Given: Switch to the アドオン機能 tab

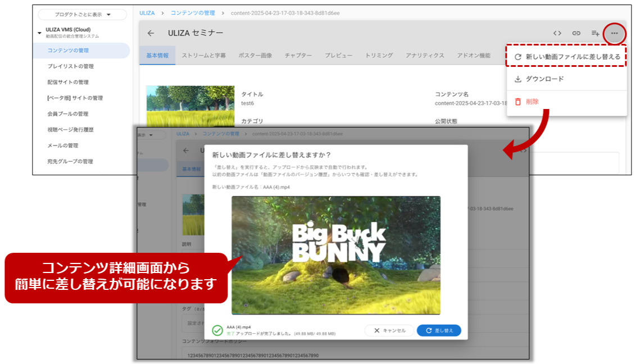Looking at the screenshot, I should tap(474, 56).
